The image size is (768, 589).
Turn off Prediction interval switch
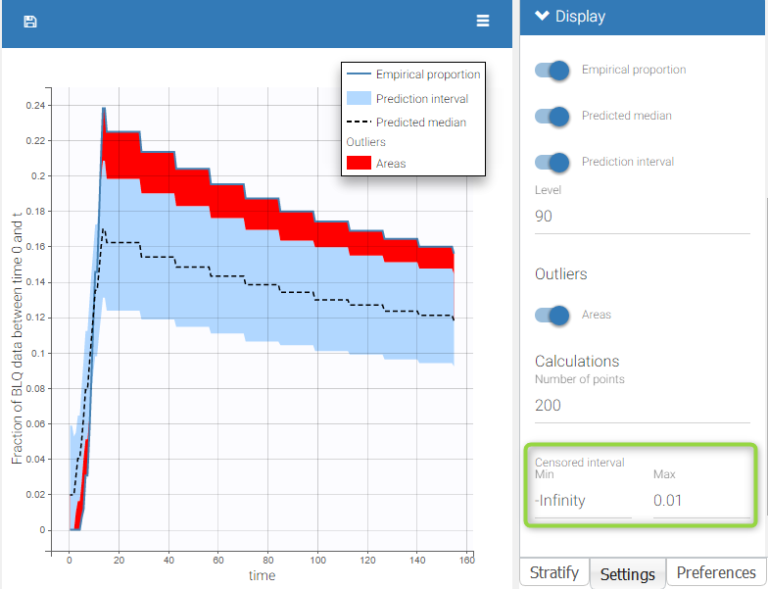pyautogui.click(x=552, y=162)
